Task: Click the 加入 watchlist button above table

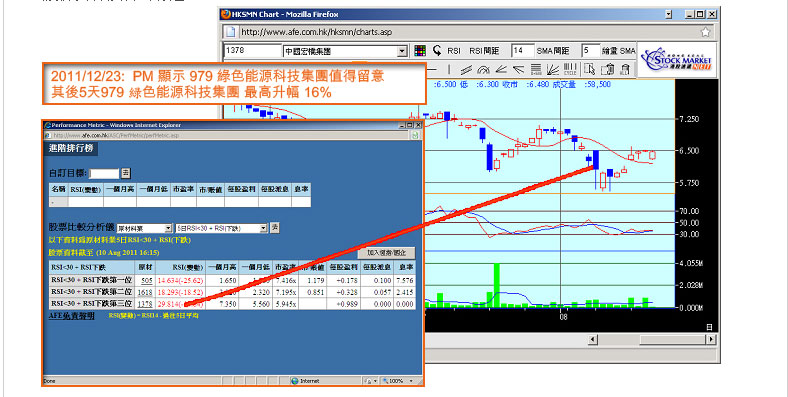Action: (x=386, y=253)
